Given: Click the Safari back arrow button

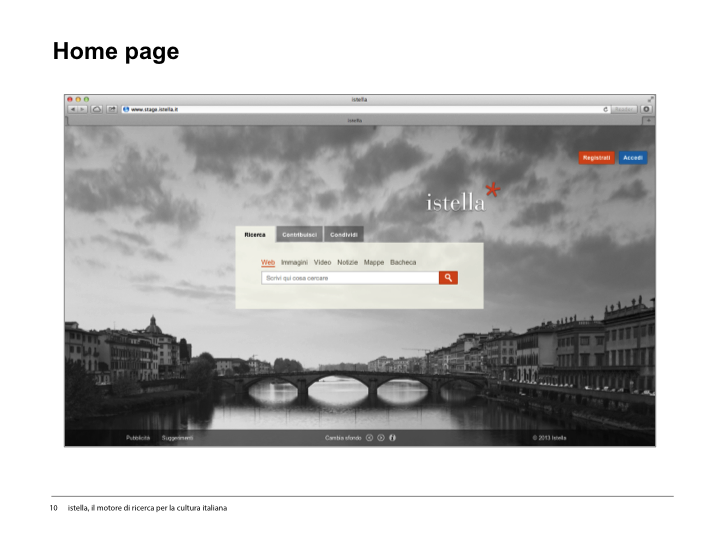Looking at the screenshot, I should pos(73,109).
